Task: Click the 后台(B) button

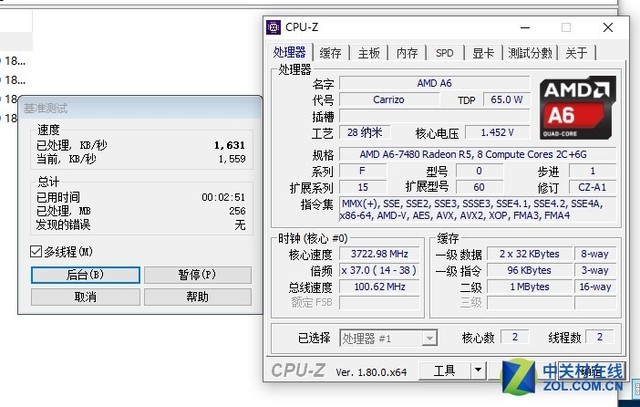Action: click(x=85, y=275)
